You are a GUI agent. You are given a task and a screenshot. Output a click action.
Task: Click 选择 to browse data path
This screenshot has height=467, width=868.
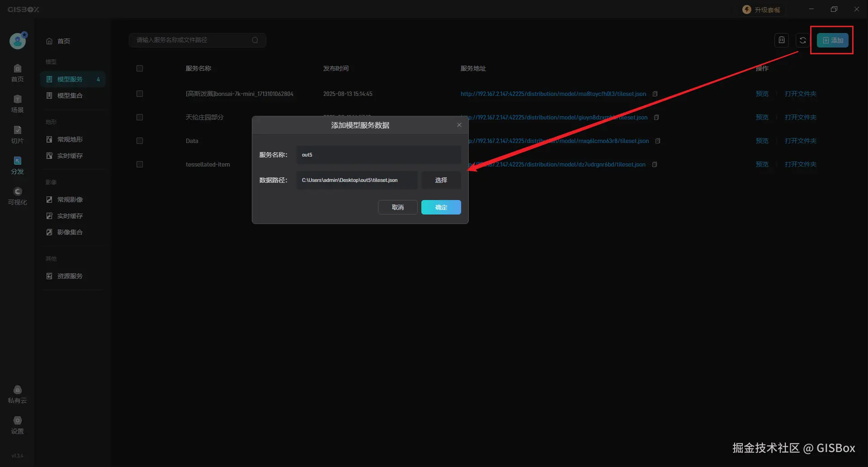[x=441, y=180]
